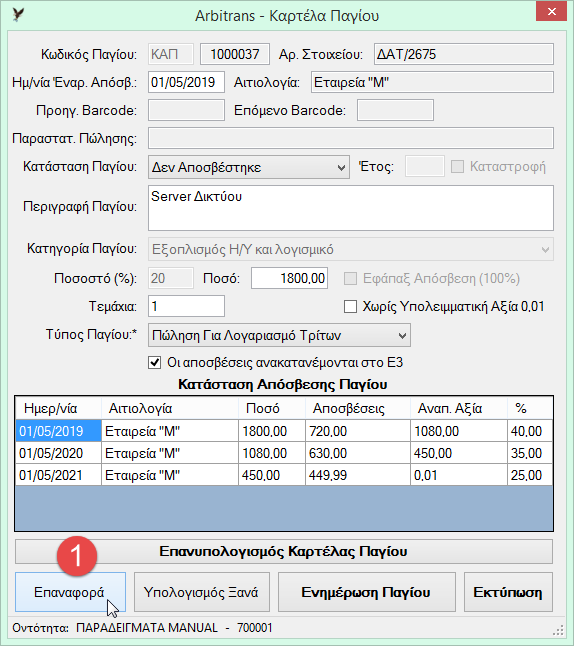Click the Ενημέρωση Παγίου button
The width and height of the screenshot is (574, 646).
(x=367, y=592)
